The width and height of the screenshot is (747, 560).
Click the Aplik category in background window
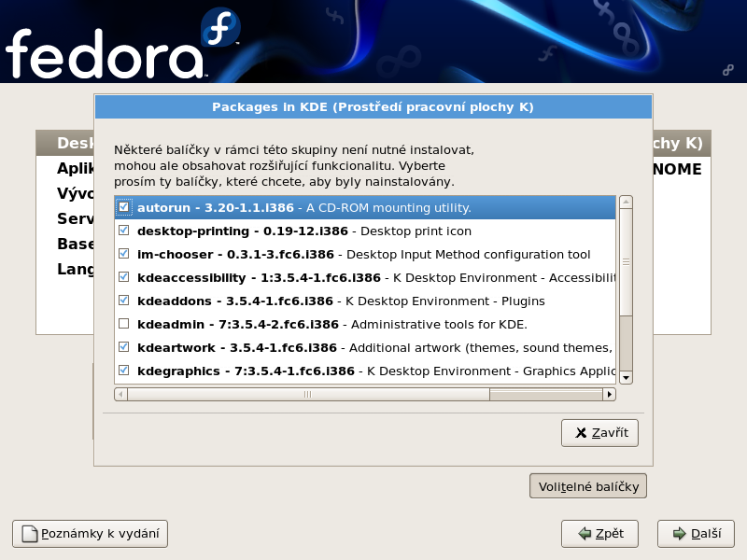(76, 169)
